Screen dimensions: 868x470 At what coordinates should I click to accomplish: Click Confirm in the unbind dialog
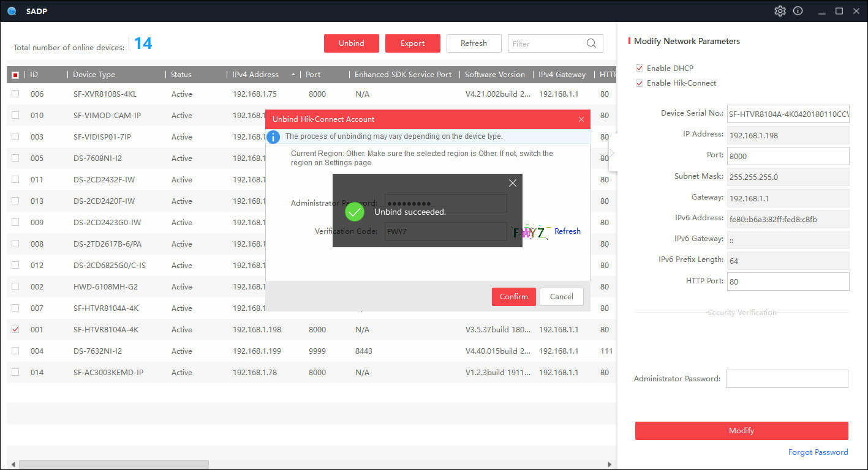coord(513,297)
